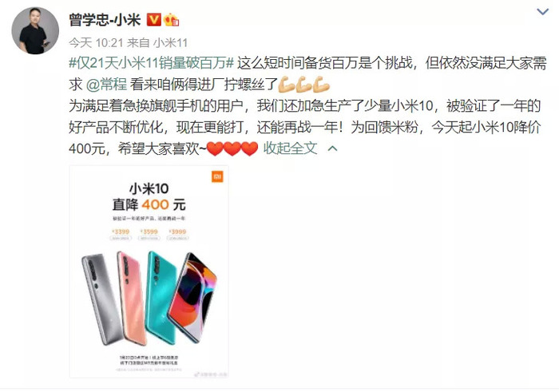
Task: Click the red heart emojis
Action: tap(232, 148)
